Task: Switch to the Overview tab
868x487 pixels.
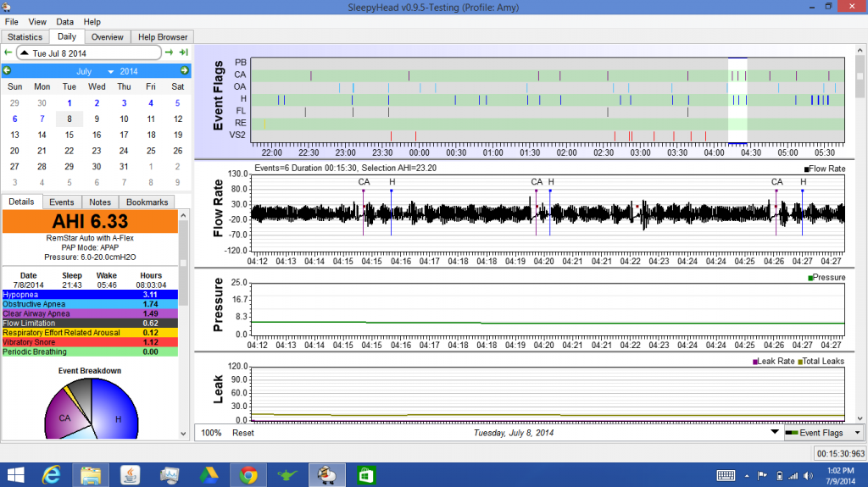Action: (108, 37)
